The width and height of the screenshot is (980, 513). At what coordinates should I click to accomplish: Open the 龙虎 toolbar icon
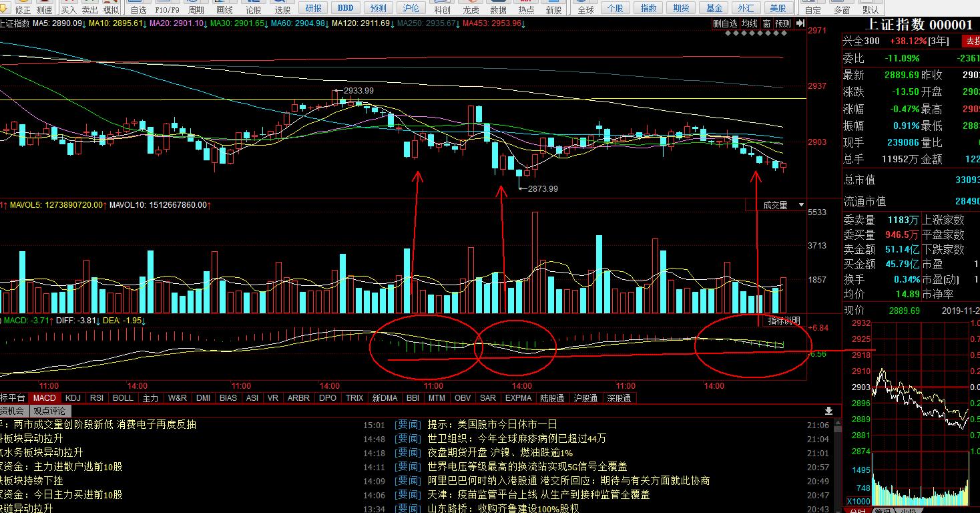pyautogui.click(x=471, y=8)
